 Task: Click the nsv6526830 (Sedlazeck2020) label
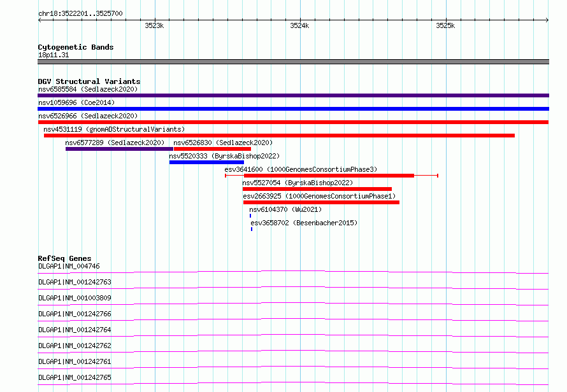pyautogui.click(x=223, y=143)
